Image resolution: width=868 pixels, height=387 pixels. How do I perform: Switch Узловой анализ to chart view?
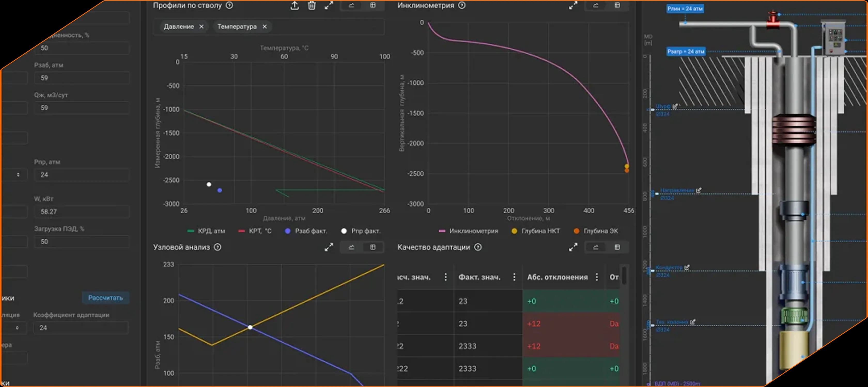click(x=351, y=247)
